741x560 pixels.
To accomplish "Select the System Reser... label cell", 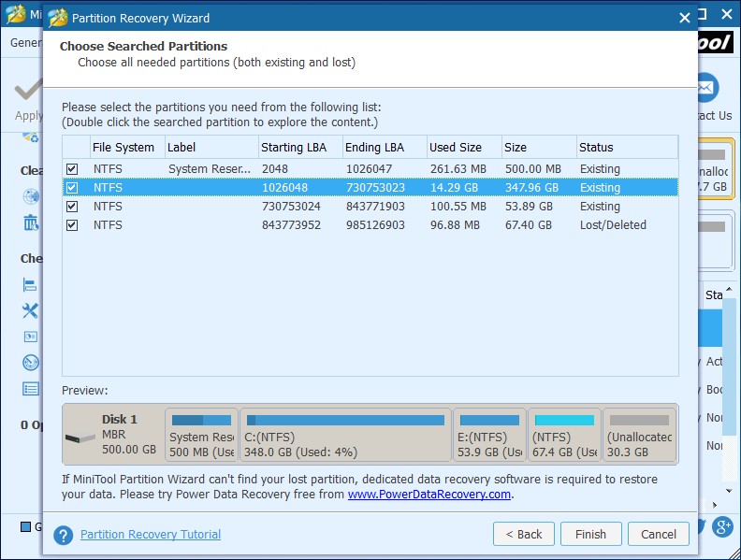I will [210, 169].
